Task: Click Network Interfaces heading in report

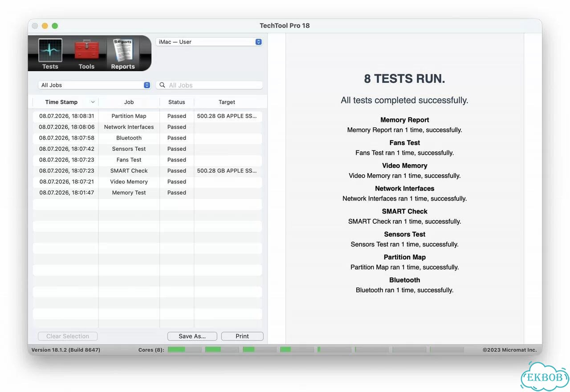Action: pos(404,189)
